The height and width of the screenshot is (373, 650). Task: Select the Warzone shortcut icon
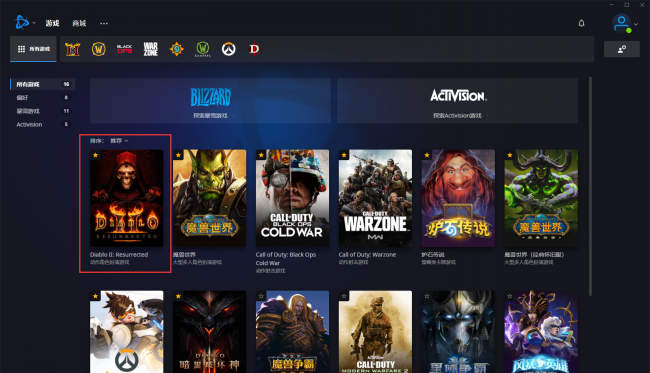coord(150,49)
